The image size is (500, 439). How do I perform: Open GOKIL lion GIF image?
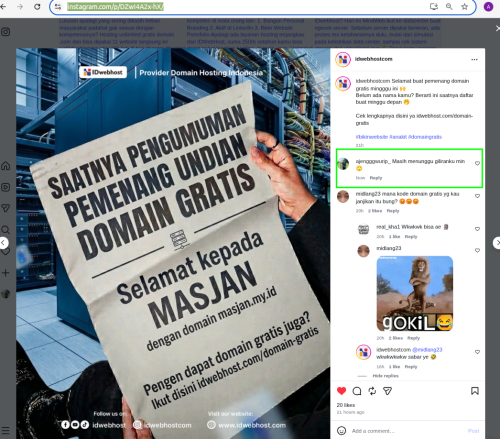point(415,293)
